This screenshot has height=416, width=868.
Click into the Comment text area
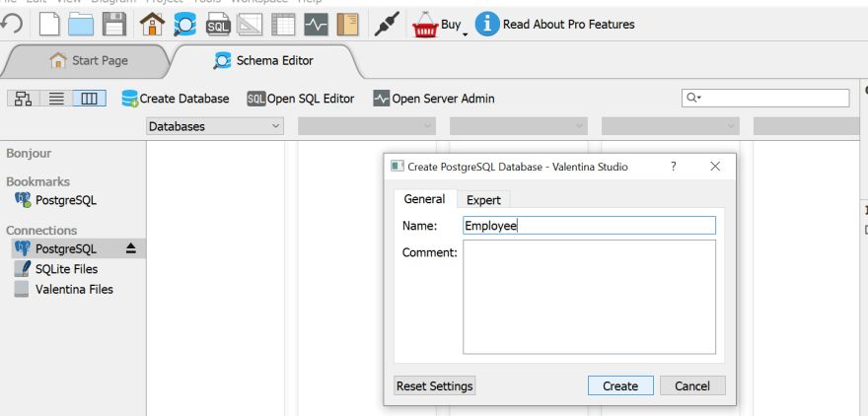[589, 297]
